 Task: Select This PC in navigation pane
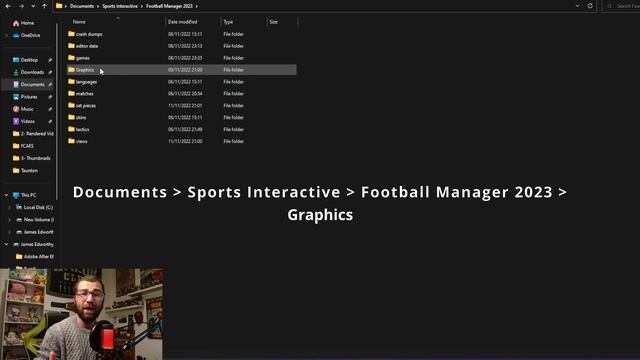point(24,195)
